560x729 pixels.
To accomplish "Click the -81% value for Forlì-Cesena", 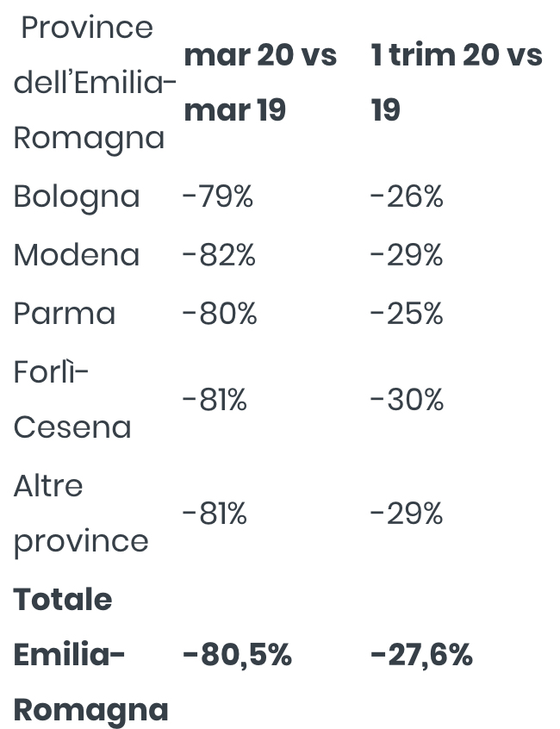I will click(x=215, y=399).
